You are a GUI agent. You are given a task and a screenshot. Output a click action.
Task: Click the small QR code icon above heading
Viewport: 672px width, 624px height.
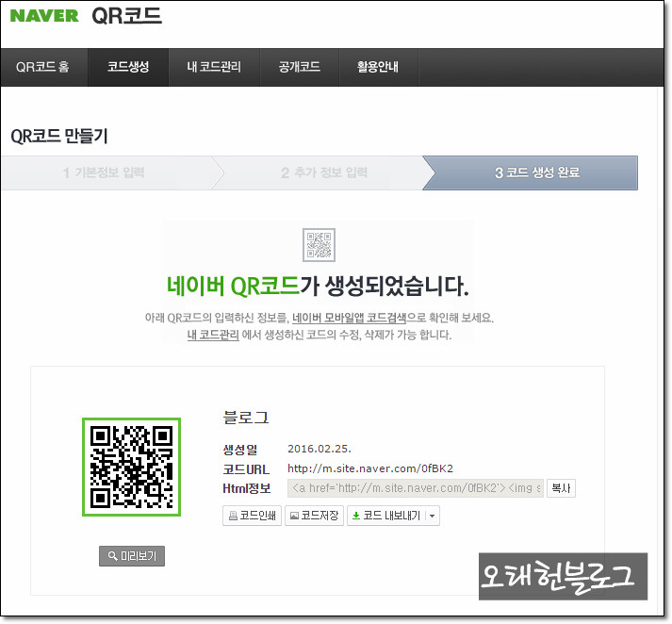319,245
